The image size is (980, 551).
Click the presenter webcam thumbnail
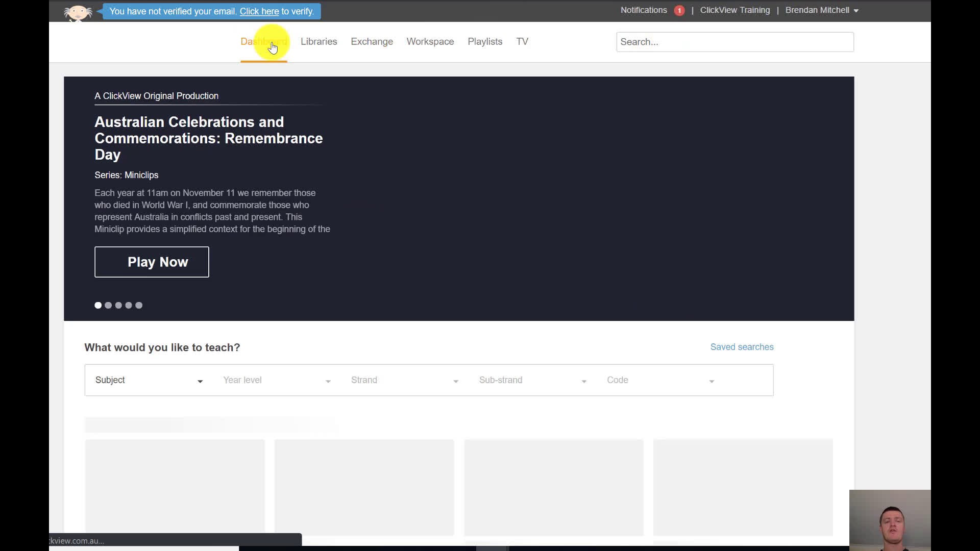click(890, 520)
